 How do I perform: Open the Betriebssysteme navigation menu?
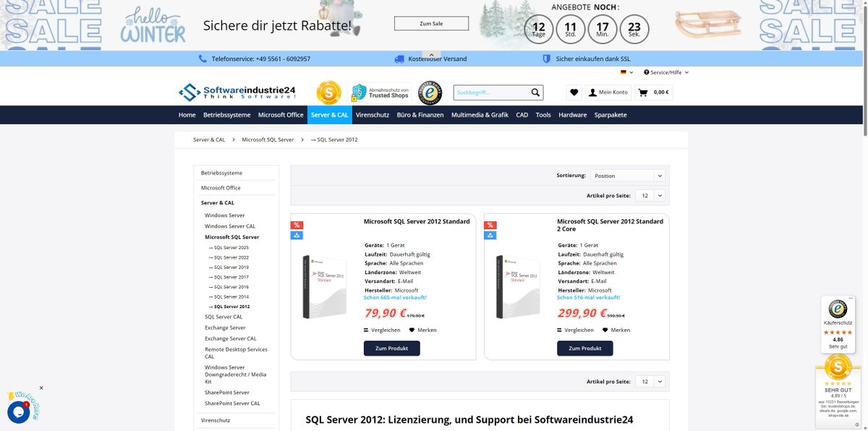point(227,115)
